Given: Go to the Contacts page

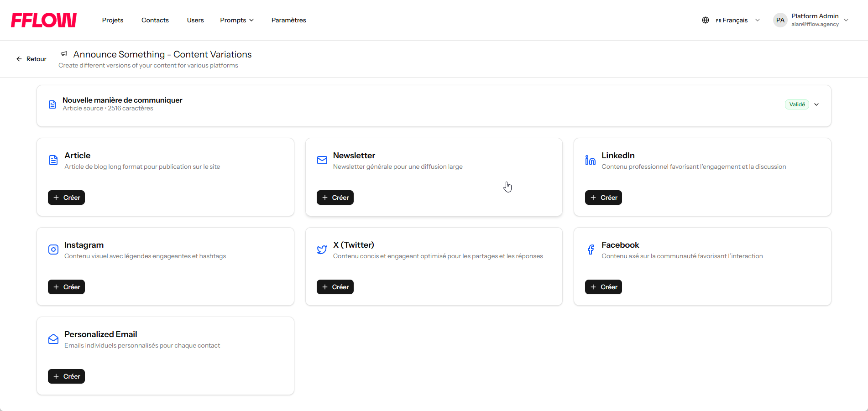Looking at the screenshot, I should point(155,20).
